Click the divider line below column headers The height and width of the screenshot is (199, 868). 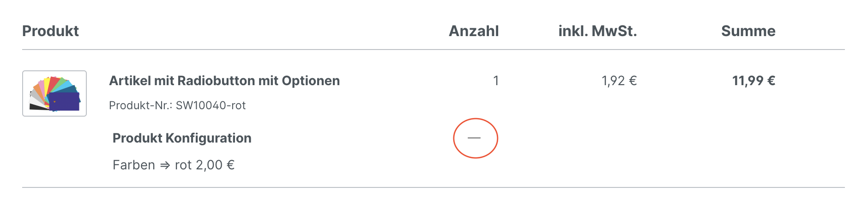point(433,50)
